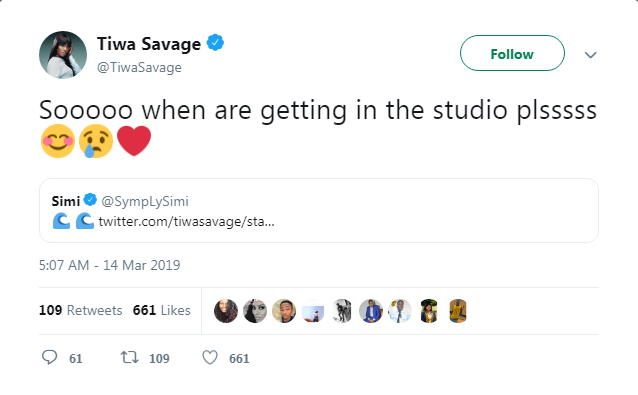Open the quoted tweet by Simi
The width and height of the screenshot is (638, 395).
tap(319, 210)
